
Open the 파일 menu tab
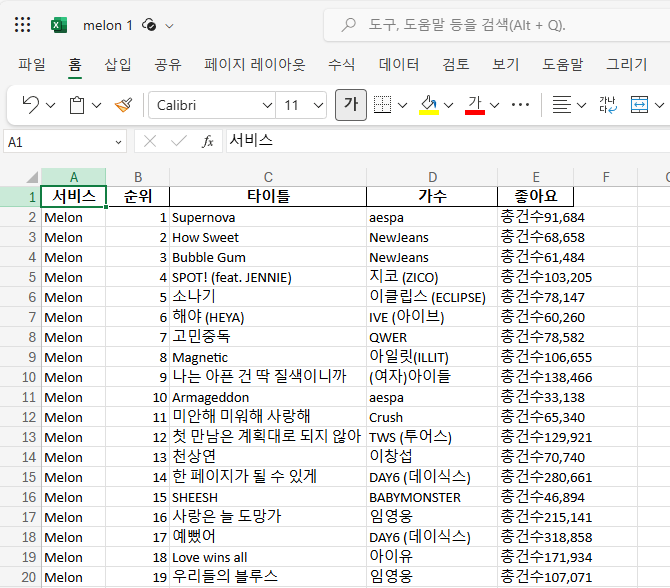(x=32, y=65)
